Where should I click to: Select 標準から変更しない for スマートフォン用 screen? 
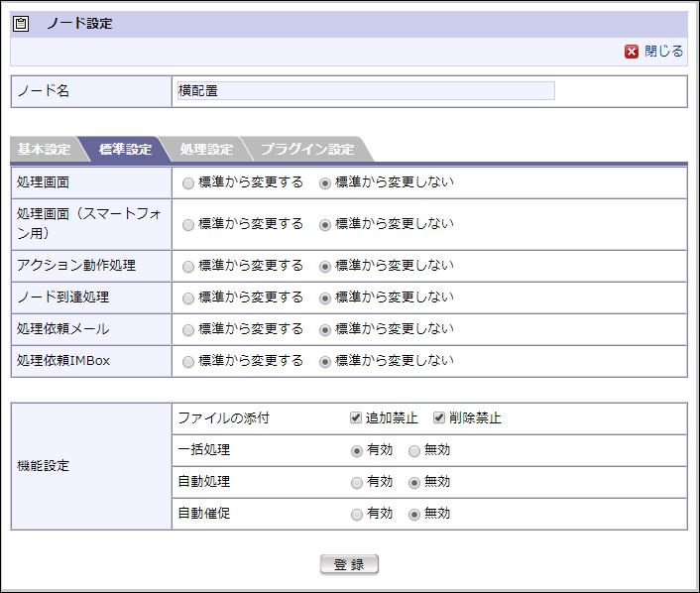(x=325, y=225)
